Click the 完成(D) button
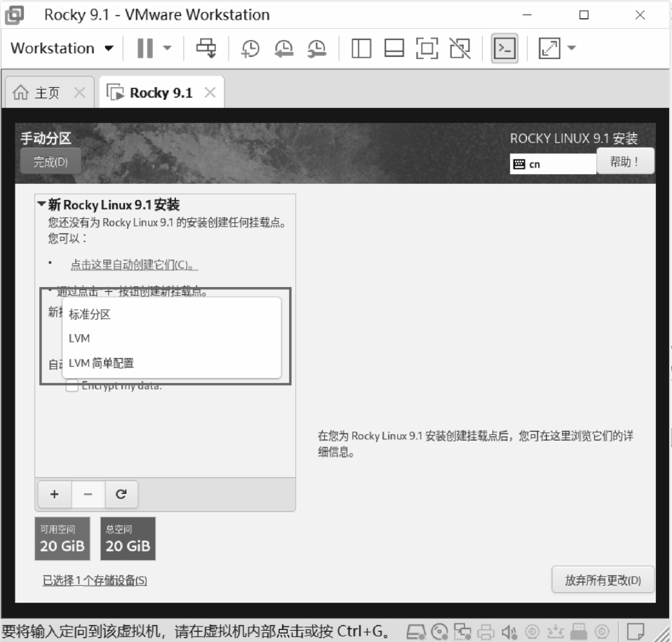Image resolution: width=672 pixels, height=642 pixels. (50, 162)
